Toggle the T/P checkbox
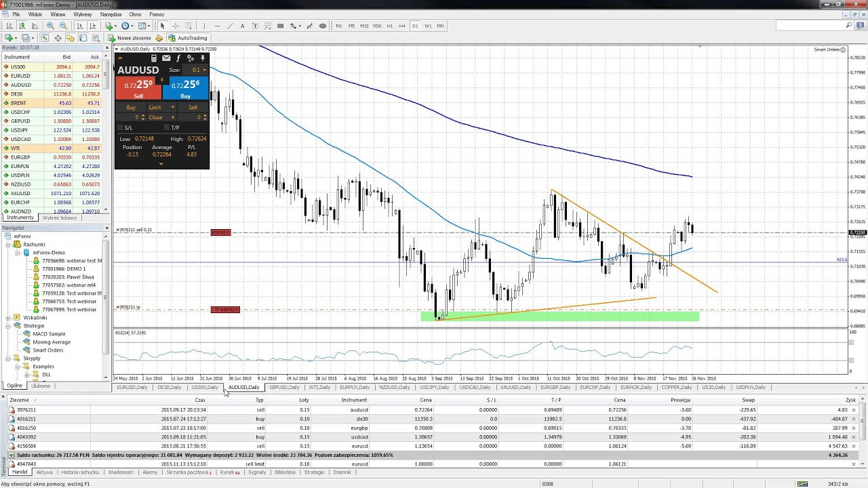868x488 pixels. click(x=166, y=127)
